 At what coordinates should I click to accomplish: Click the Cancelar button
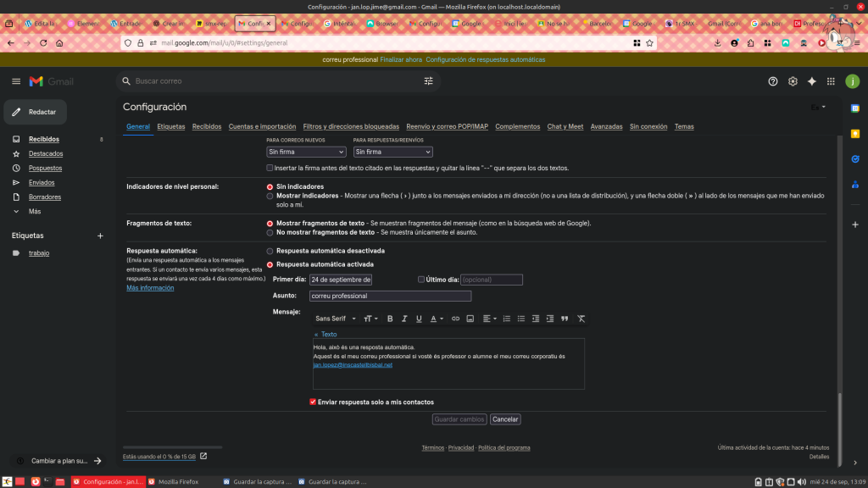(505, 419)
